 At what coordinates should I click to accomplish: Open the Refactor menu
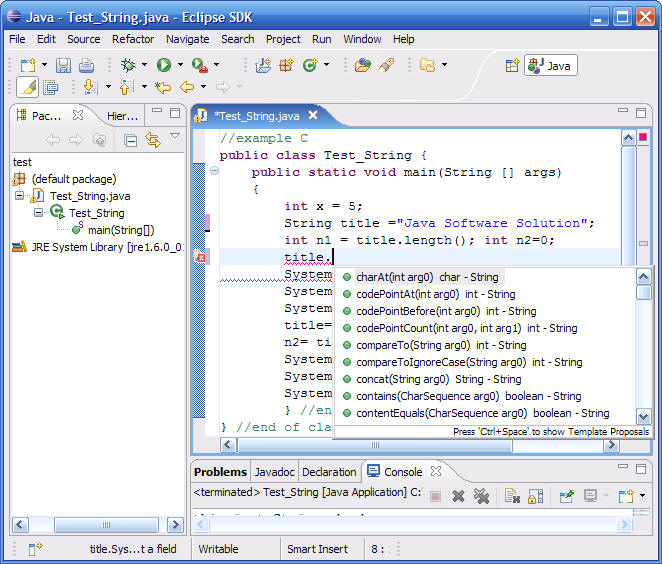pyautogui.click(x=133, y=39)
